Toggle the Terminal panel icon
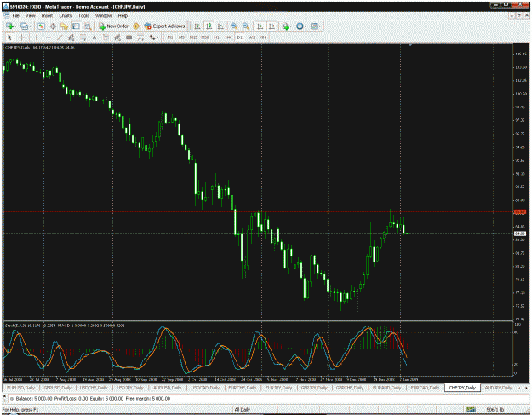 (x=76, y=26)
